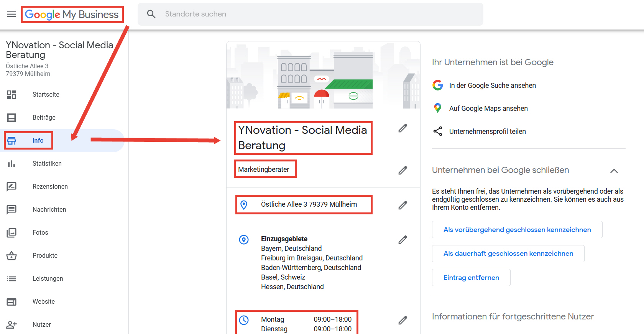Screen dimensions: 644x334
Task: Click the Startseite dashboard icon
Action: coord(11,95)
